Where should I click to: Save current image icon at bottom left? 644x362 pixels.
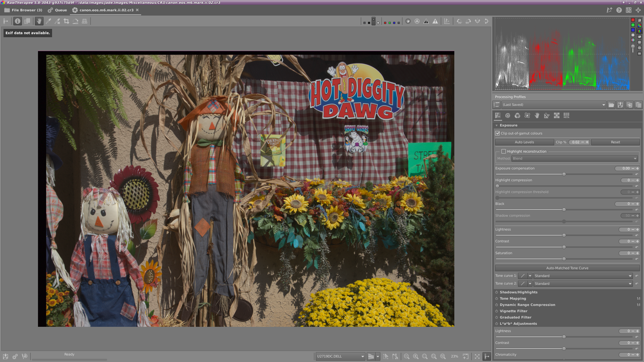[x=6, y=356]
